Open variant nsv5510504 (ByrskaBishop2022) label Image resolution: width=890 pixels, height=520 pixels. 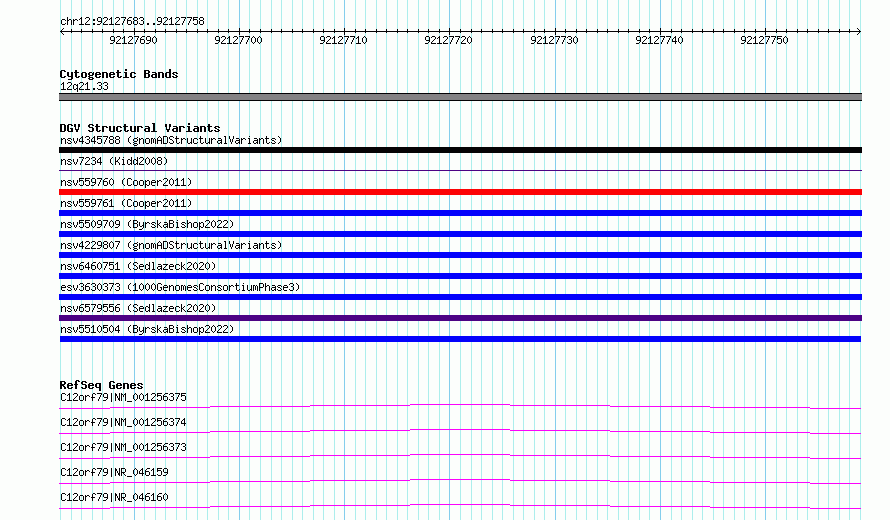pos(147,329)
